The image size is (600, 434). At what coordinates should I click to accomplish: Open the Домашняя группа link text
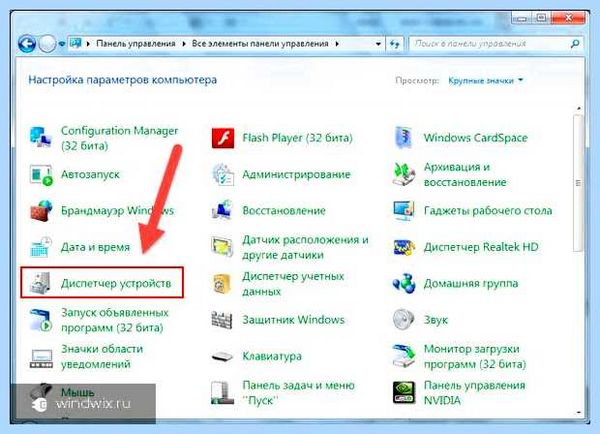471,284
